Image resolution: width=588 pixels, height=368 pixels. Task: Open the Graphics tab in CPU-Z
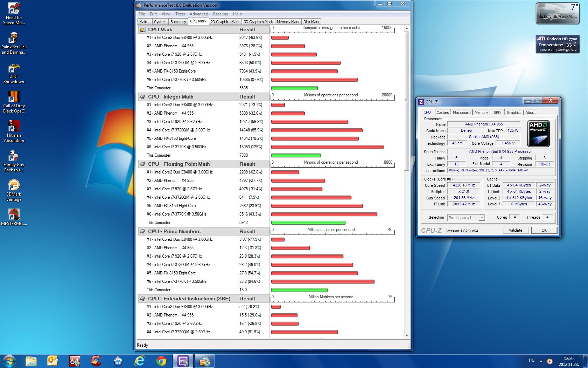tap(514, 113)
